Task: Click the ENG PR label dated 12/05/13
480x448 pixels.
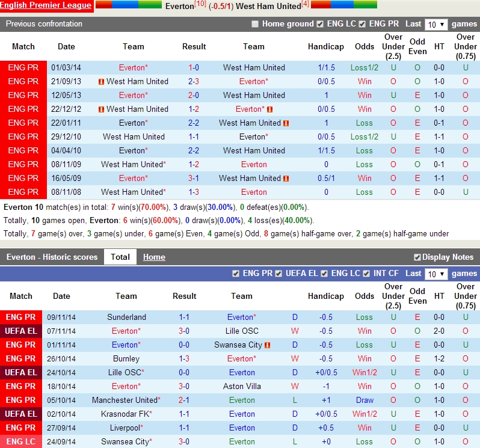Action: 23,95
